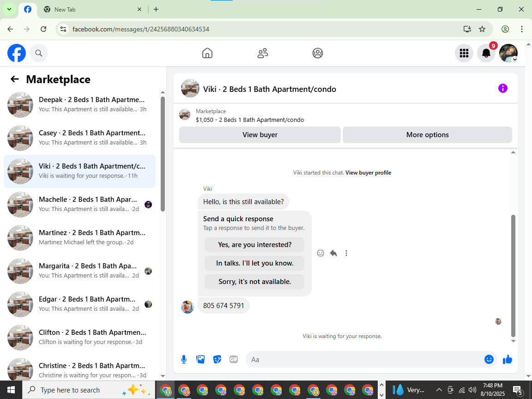
Task: Click the conversation list scrollbar
Action: [x=163, y=154]
